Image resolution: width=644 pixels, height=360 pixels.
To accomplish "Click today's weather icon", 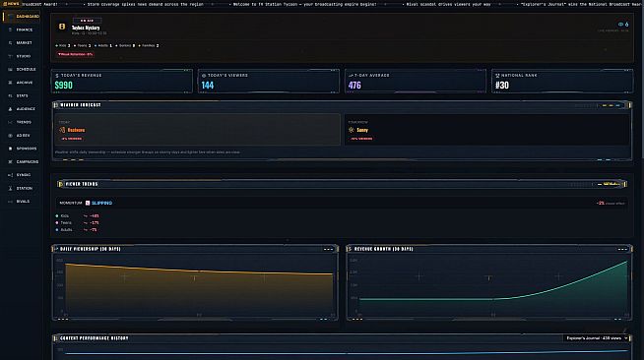I will click(x=62, y=130).
